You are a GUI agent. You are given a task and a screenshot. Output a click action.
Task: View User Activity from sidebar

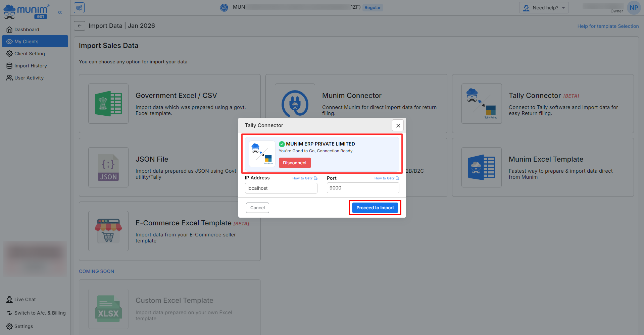point(29,78)
